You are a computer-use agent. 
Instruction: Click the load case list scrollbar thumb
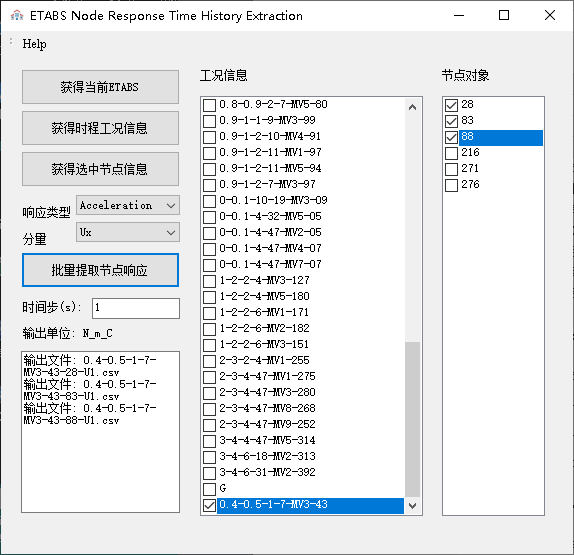click(x=413, y=419)
